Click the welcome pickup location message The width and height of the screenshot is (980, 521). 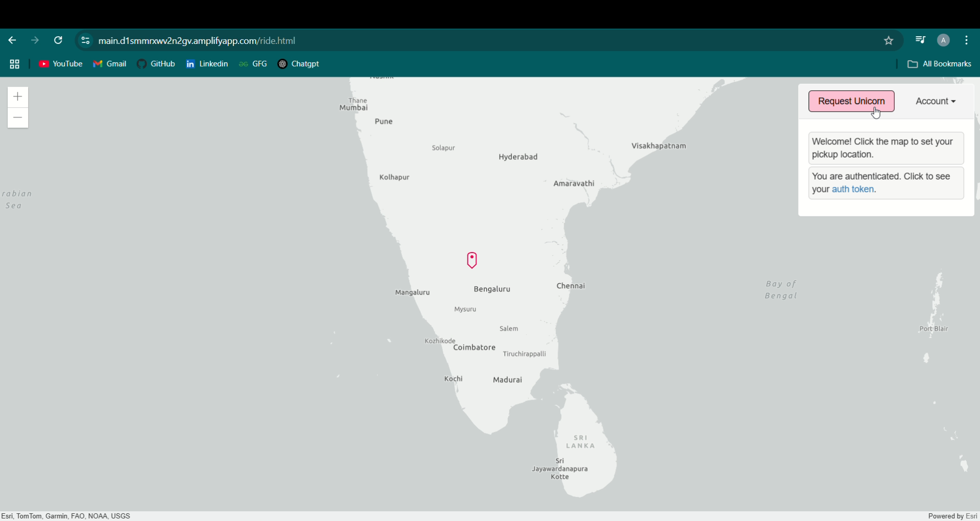tap(886, 148)
